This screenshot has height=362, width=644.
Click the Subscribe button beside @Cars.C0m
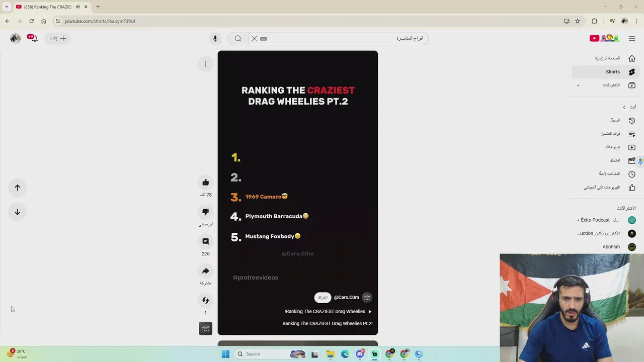pos(323,298)
